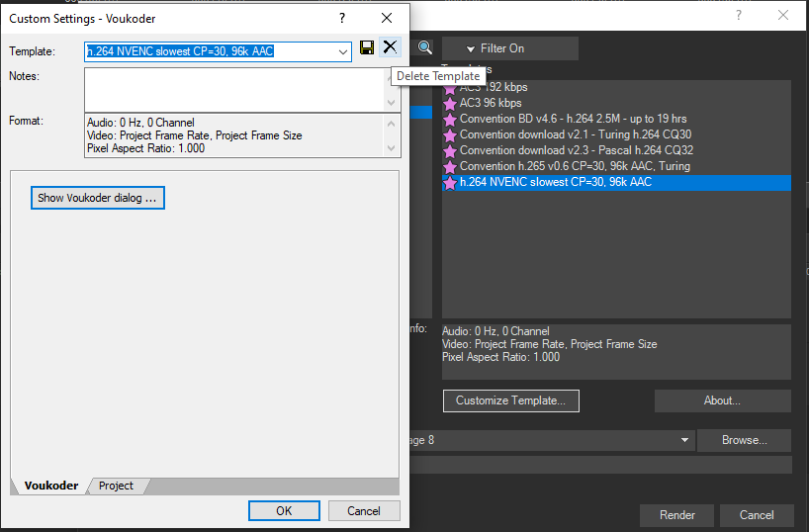The height and width of the screenshot is (532, 809).
Task: Click the magnifying glass search icon
Action: click(x=424, y=47)
